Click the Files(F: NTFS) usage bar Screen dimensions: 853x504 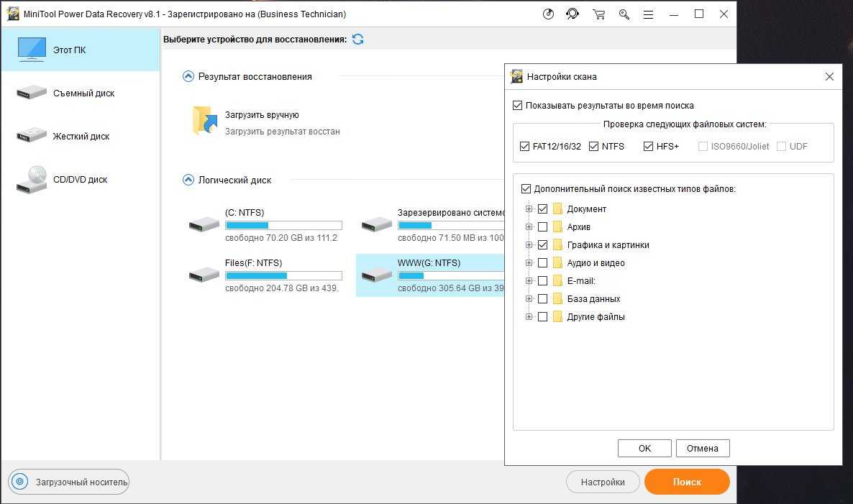(283, 275)
